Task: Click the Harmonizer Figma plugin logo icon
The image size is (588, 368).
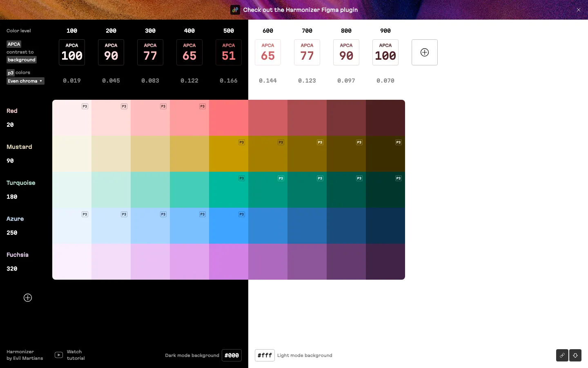Action: [x=235, y=10]
